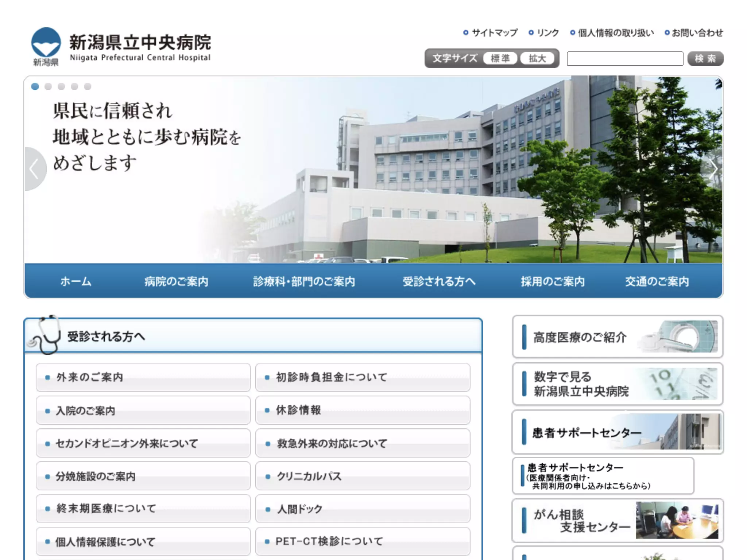Screen dimensions: 747x560
Task: Select the third carousel dot
Action: [x=61, y=86]
